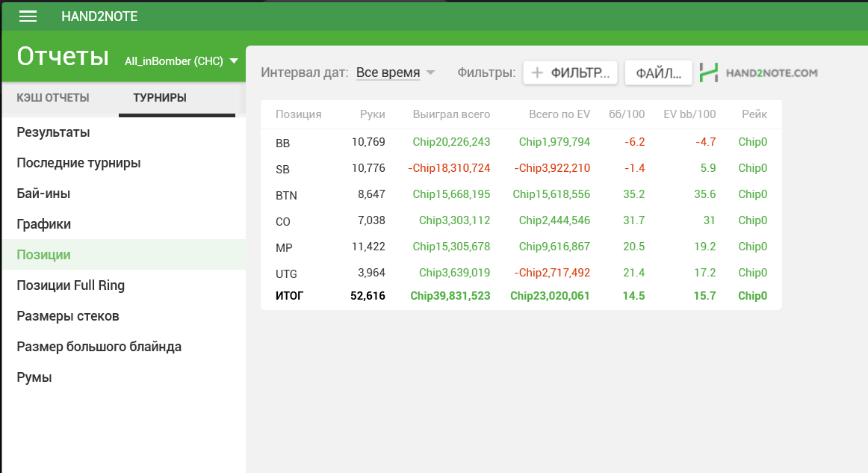The width and height of the screenshot is (868, 473).
Task: Select 'Позиции Full Ring' report
Action: click(70, 285)
